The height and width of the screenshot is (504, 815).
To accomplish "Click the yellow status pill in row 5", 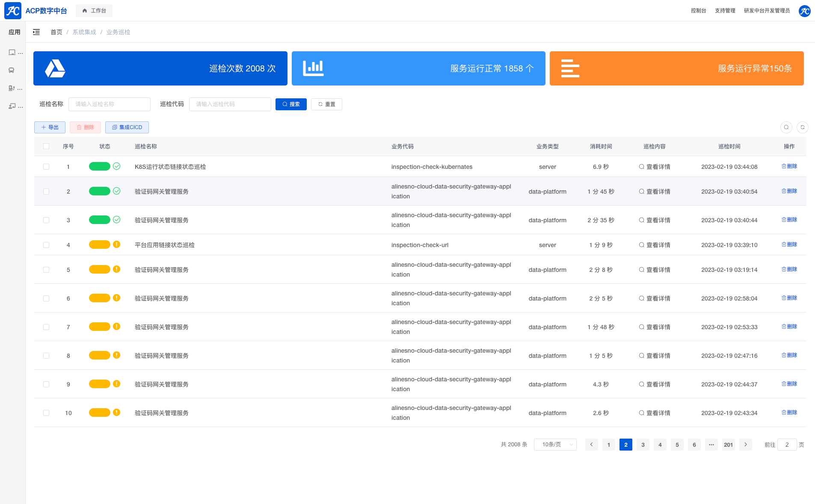I will coord(100,269).
